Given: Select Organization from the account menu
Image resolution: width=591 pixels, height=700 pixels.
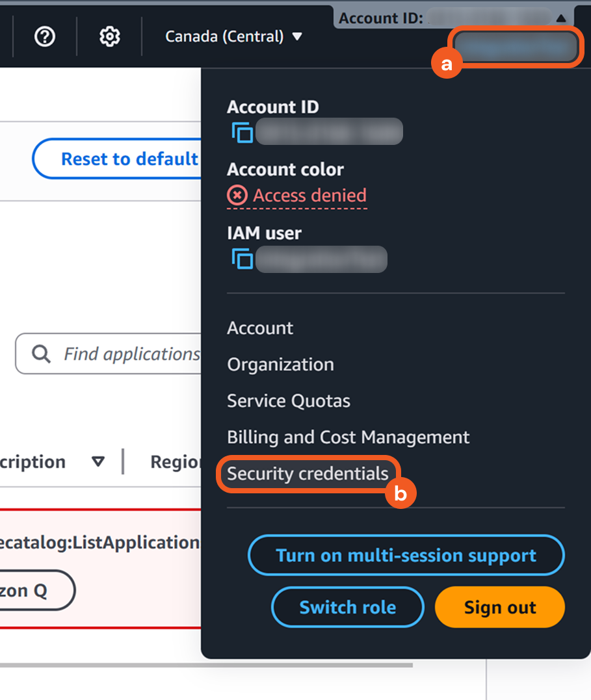Looking at the screenshot, I should (280, 365).
